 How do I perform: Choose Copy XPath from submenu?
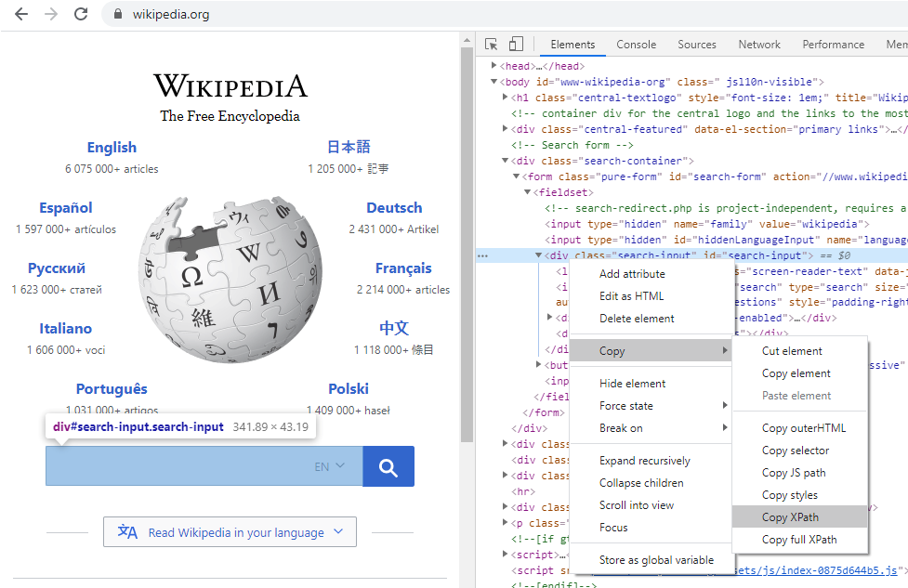tap(790, 517)
